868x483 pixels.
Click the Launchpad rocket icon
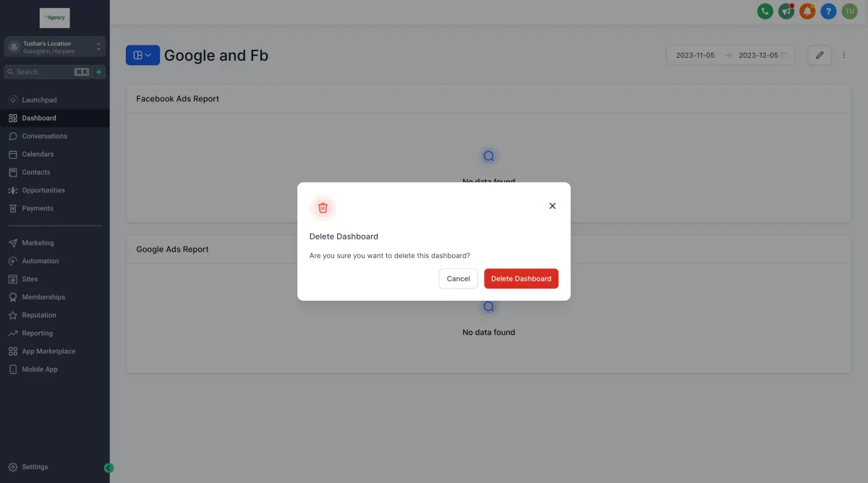point(13,100)
